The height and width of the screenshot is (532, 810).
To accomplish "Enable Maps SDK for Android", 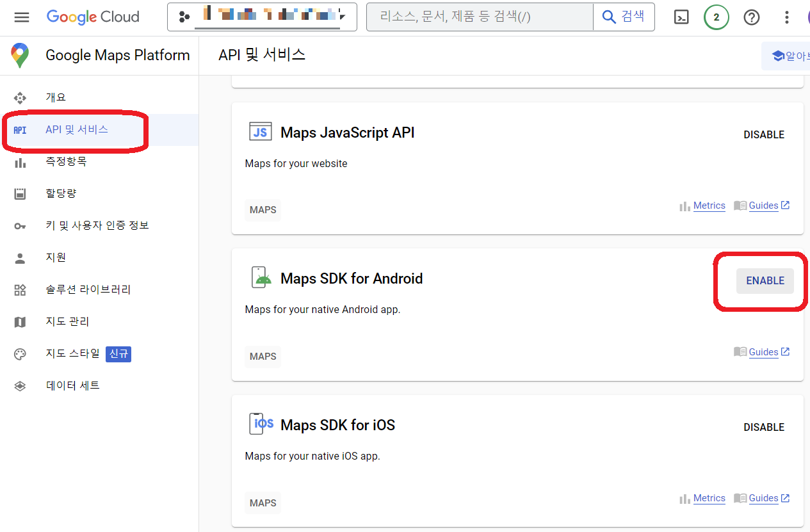I will [x=765, y=281].
